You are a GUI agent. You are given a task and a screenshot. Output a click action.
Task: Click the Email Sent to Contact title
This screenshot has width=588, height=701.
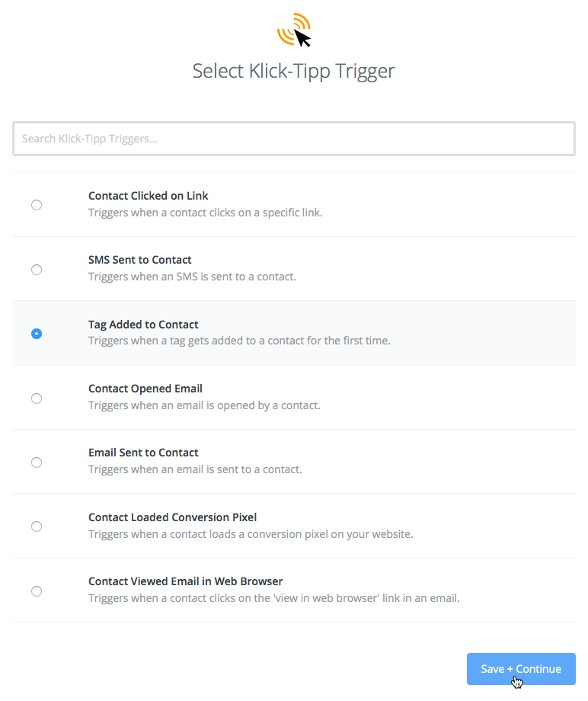(143, 453)
